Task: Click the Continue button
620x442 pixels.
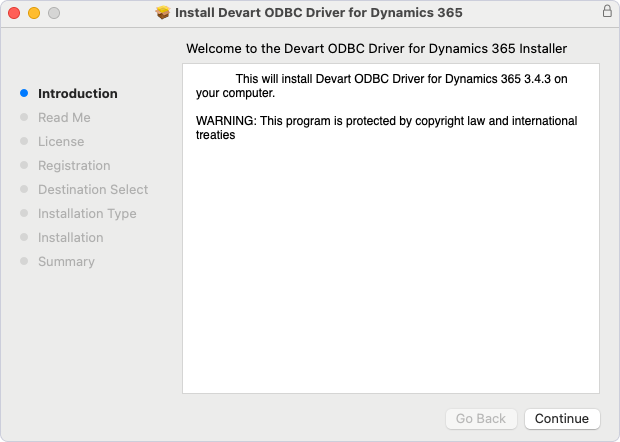Action: point(562,418)
